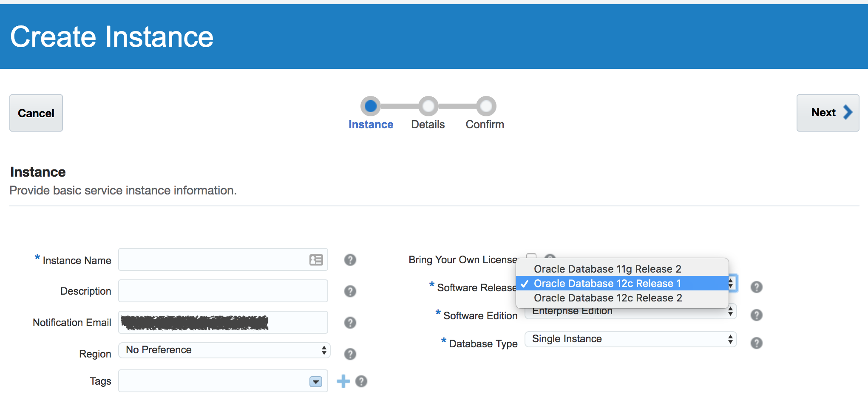Image resolution: width=868 pixels, height=411 pixels.
Task: Toggle Bring Your Own License checkbox
Action: (x=531, y=256)
